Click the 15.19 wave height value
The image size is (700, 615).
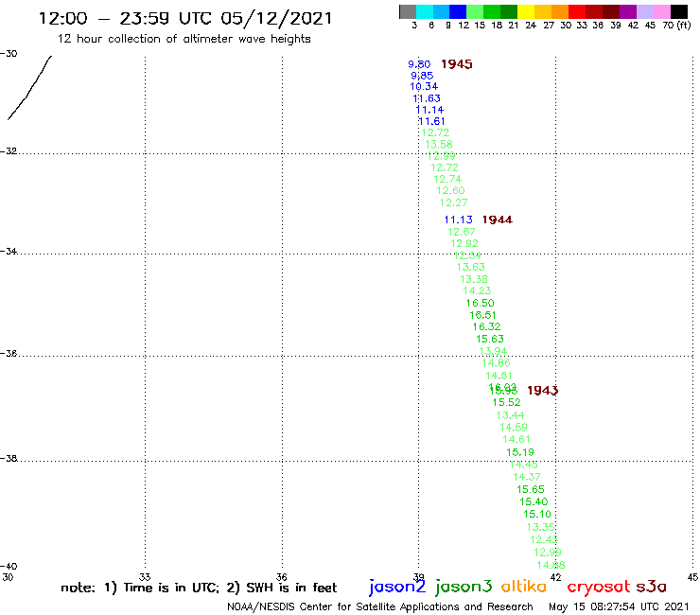pyautogui.click(x=520, y=452)
